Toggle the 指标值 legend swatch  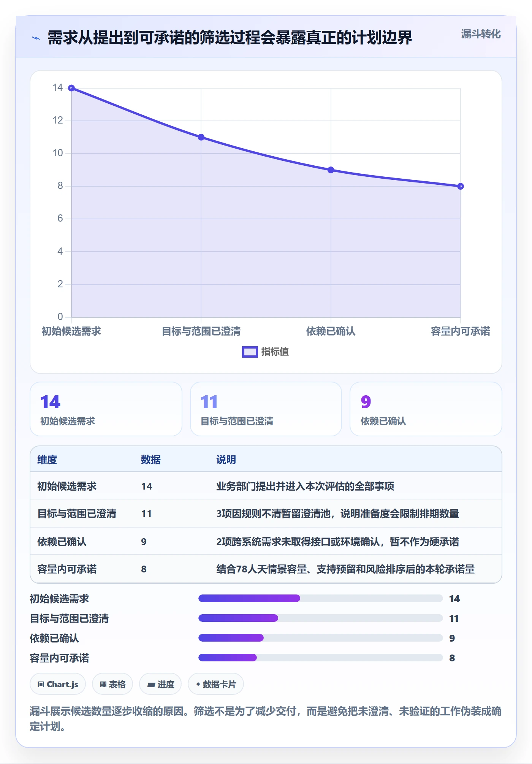click(x=250, y=352)
